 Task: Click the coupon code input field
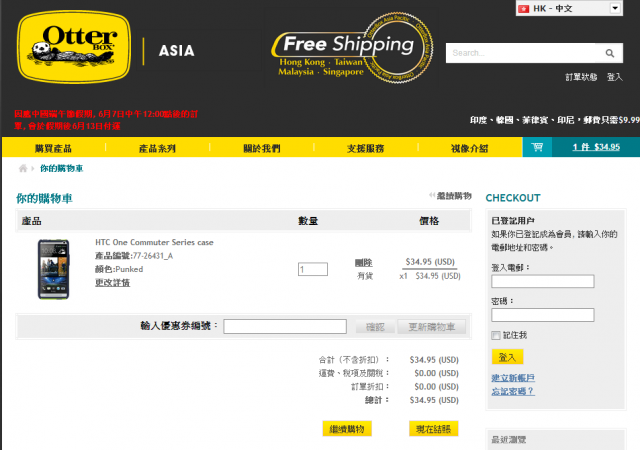285,326
